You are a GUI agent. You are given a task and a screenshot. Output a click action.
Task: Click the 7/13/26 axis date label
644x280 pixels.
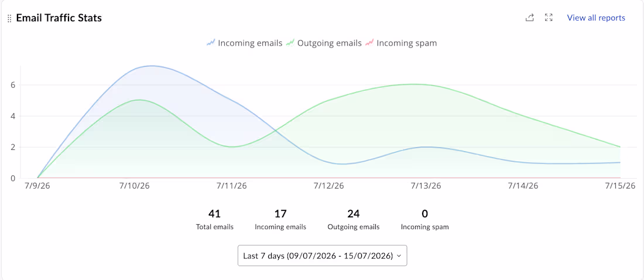point(426,186)
